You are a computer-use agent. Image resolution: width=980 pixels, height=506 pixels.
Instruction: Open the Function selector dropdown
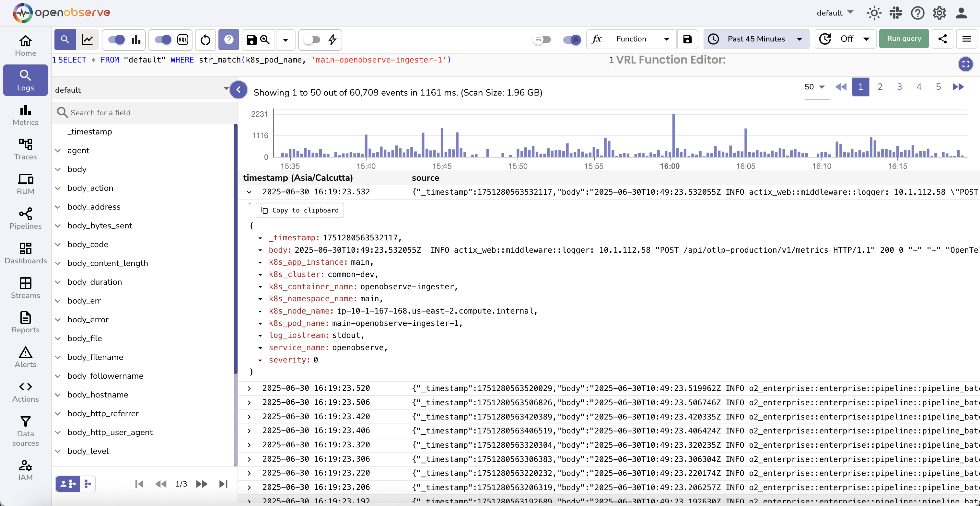click(x=632, y=39)
